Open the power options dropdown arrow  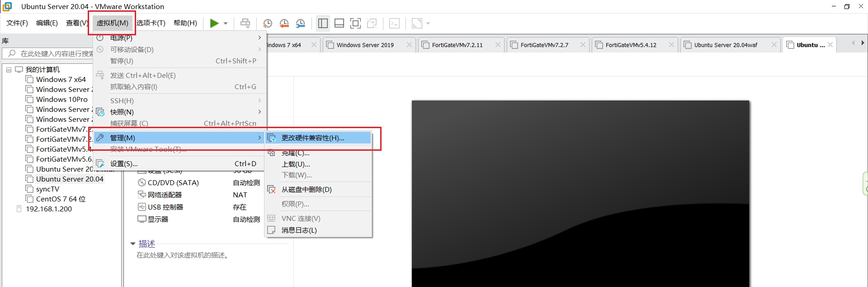tap(226, 24)
